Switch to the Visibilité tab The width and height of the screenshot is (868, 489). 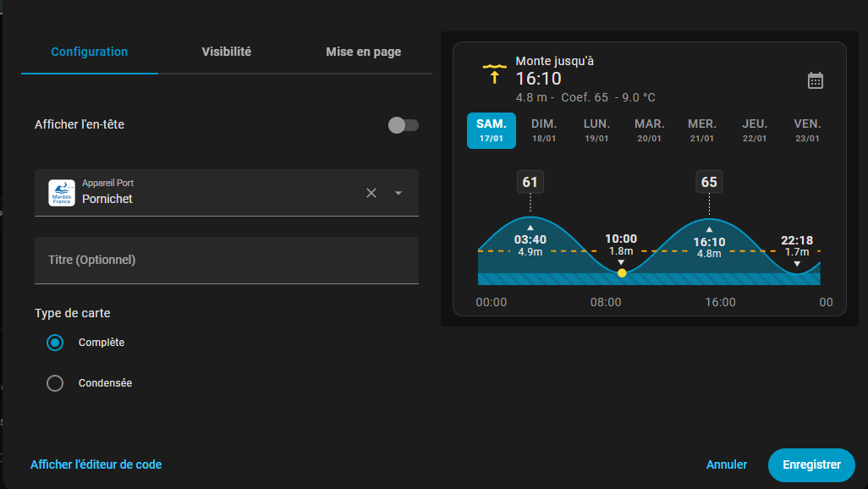coord(226,52)
